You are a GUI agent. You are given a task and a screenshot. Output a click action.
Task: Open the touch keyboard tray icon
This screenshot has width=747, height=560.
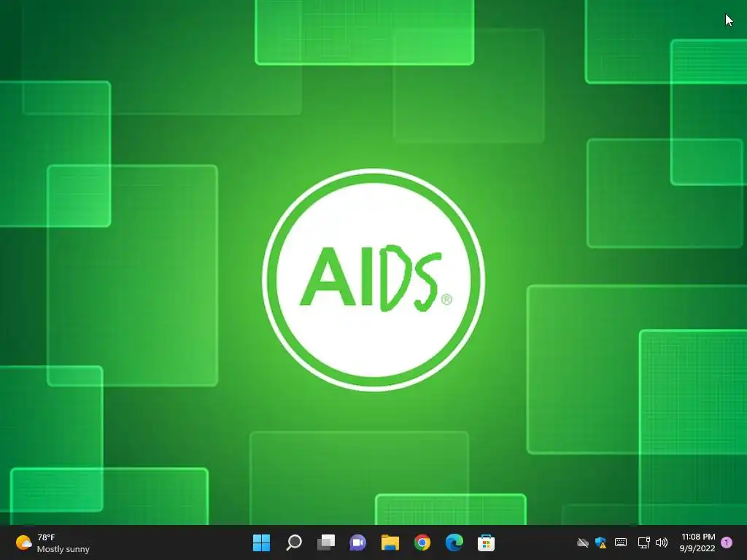coord(620,542)
